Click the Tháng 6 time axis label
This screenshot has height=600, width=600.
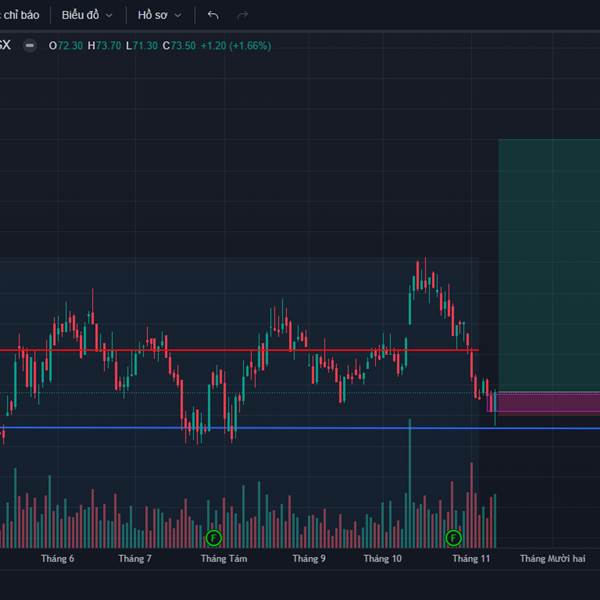tap(57, 559)
